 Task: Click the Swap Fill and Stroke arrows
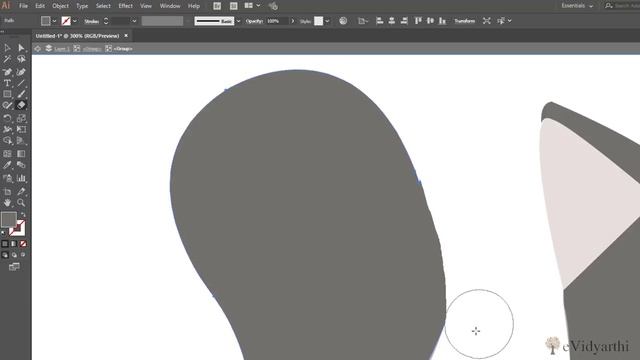tap(23, 214)
